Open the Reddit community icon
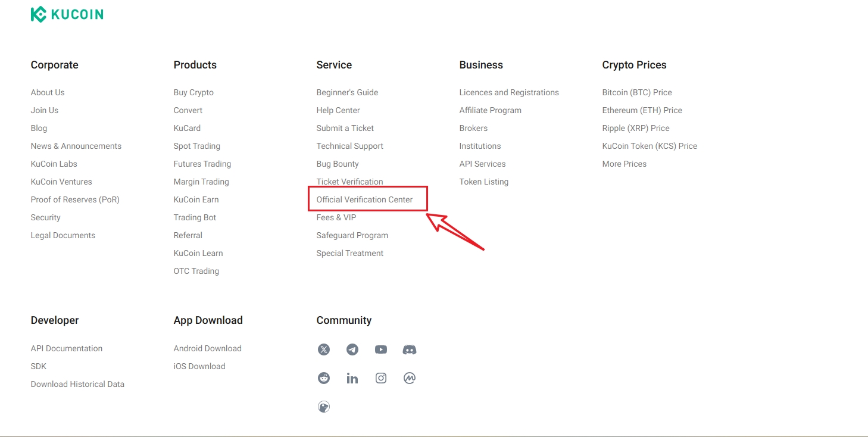The height and width of the screenshot is (437, 868). 324,378
